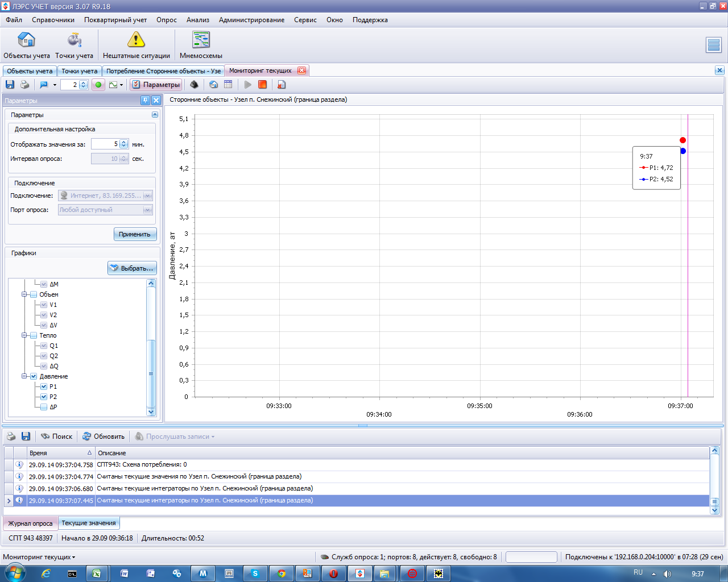This screenshot has height=582, width=728.
Task: Check the ΔP checkbox
Action: 44,407
